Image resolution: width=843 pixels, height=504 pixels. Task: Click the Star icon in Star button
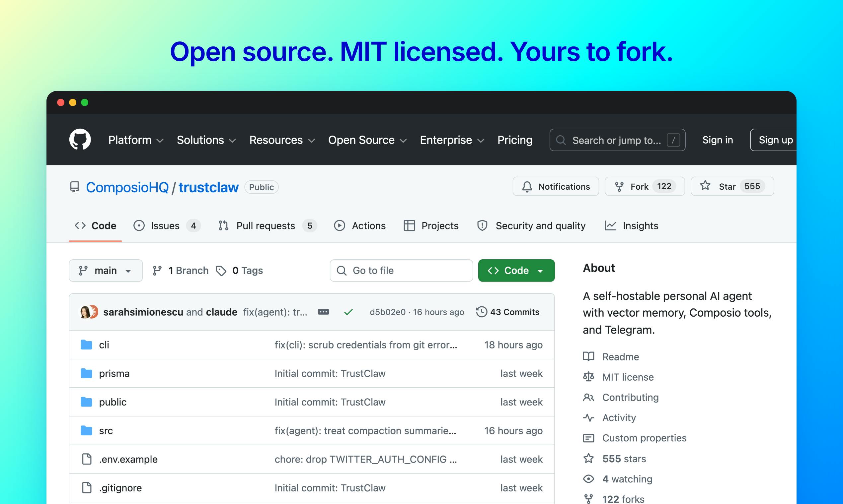click(x=705, y=185)
